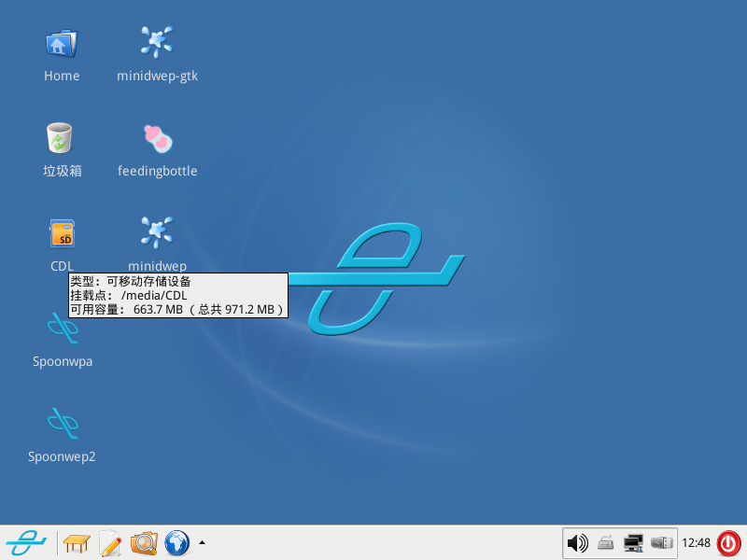Select the Spoonwep2 desktop icon
Screen dimensions: 747x560
[62, 424]
